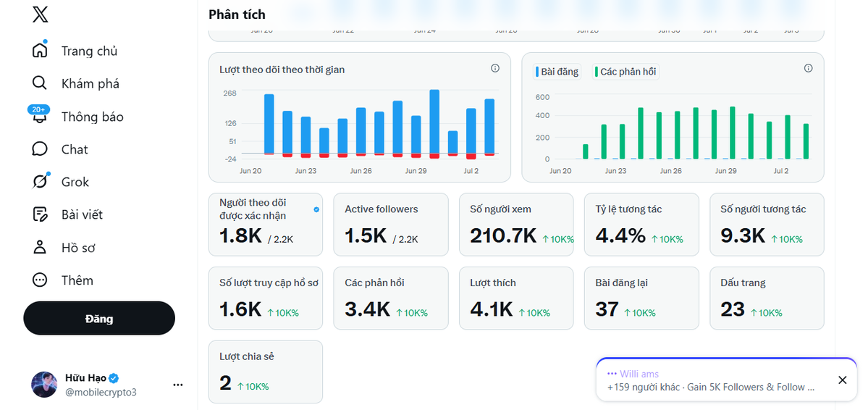Viewport: 868px width, 410px height.
Task: Click the Tỷ lệ tương tác card
Action: click(641, 225)
